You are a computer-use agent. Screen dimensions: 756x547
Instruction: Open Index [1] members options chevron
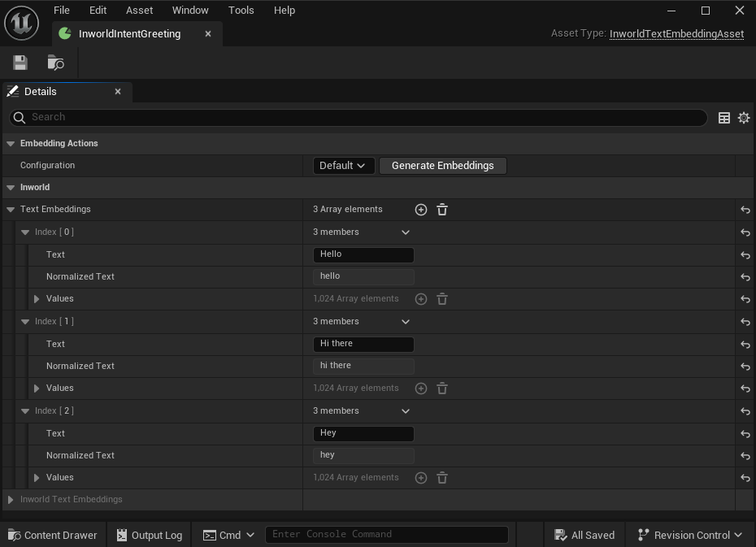tap(406, 321)
